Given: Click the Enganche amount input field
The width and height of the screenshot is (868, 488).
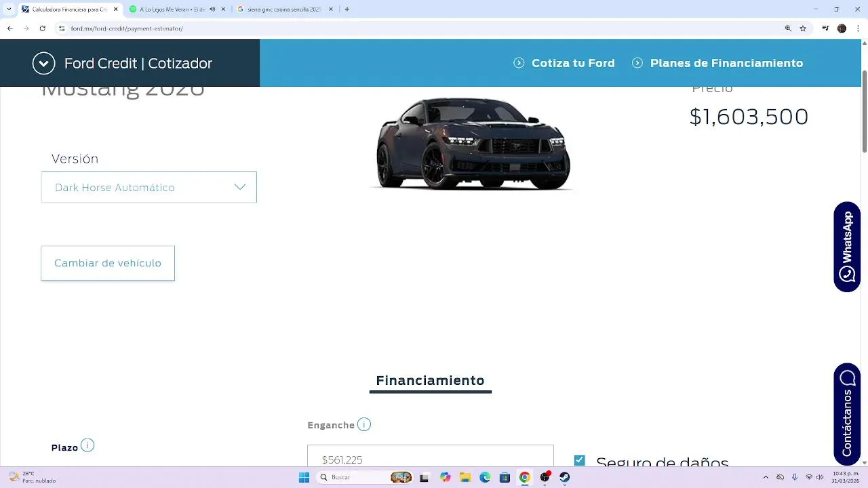Looking at the screenshot, I should (431, 456).
